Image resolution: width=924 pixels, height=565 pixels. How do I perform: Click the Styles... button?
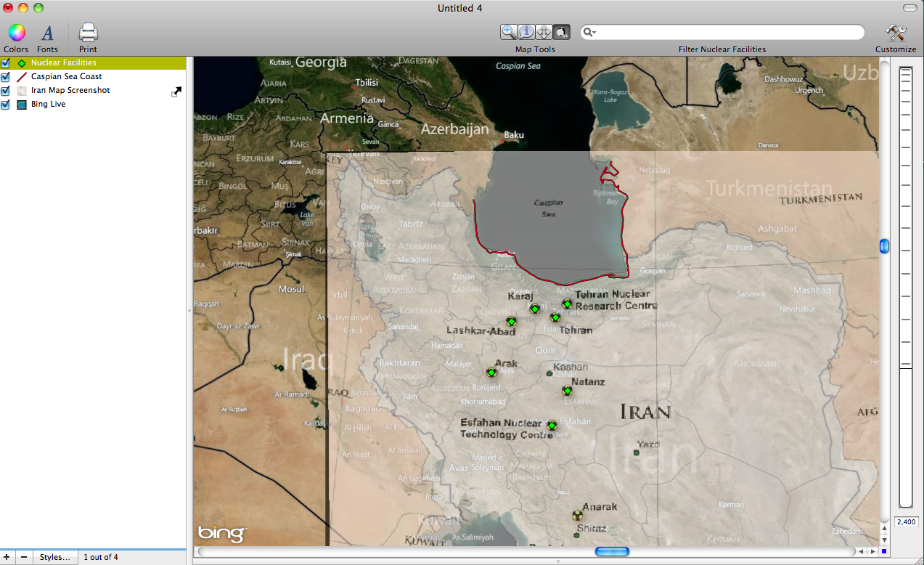(55, 558)
